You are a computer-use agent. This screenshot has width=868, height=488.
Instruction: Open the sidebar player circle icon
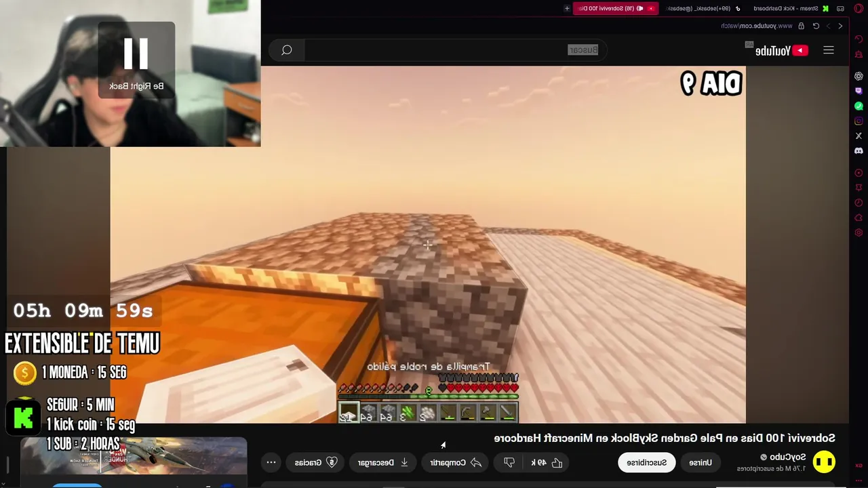click(859, 173)
